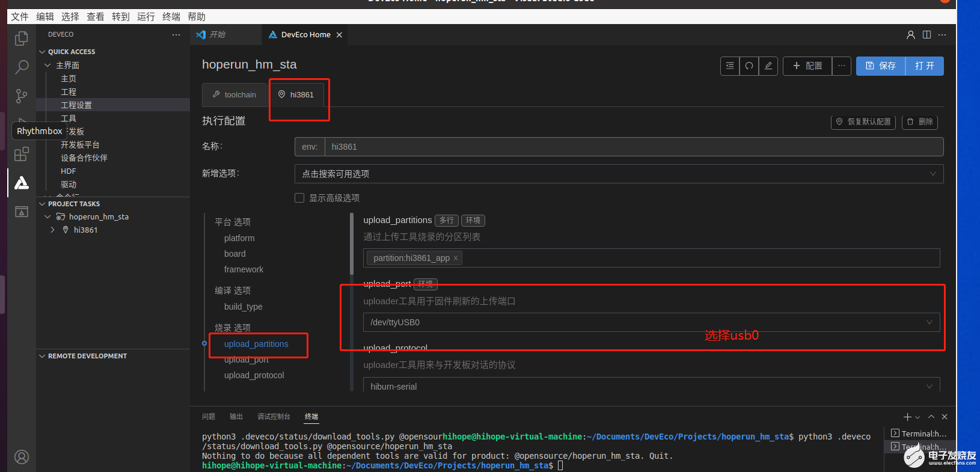Switch to the toolchain tab
The height and width of the screenshot is (472, 980).
point(234,95)
